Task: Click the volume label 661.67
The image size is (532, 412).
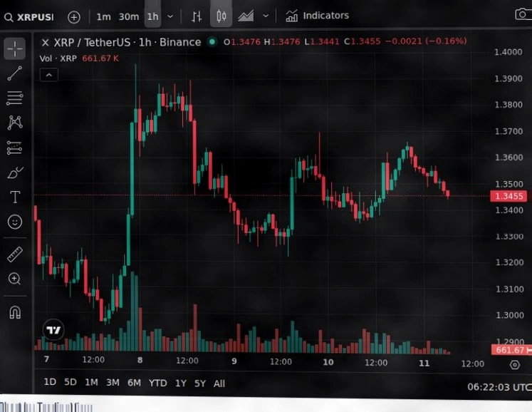Action: pyautogui.click(x=511, y=350)
